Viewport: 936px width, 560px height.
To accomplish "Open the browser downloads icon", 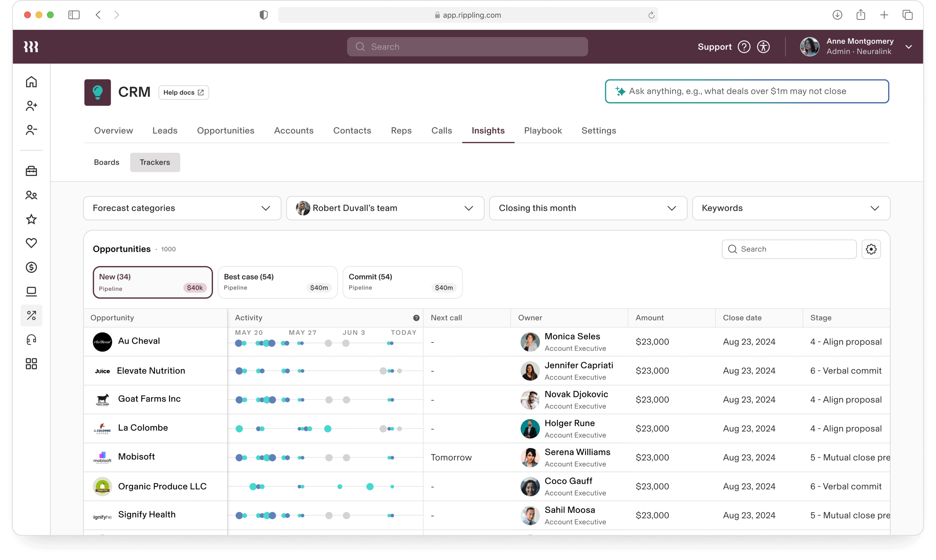I will tap(837, 15).
